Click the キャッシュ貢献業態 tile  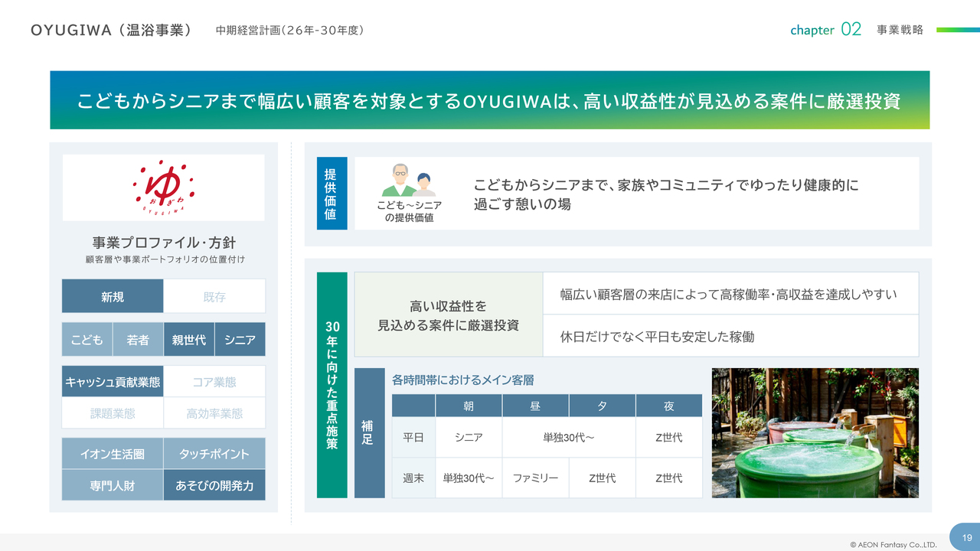pyautogui.click(x=113, y=381)
